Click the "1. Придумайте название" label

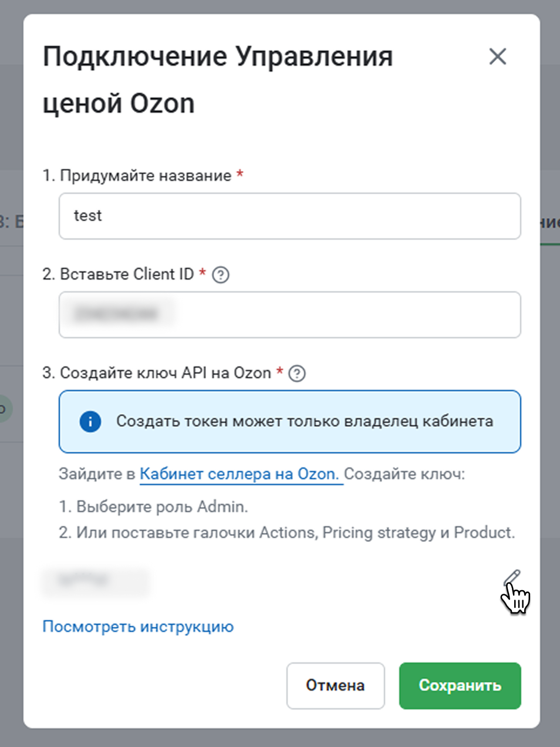coord(137,176)
